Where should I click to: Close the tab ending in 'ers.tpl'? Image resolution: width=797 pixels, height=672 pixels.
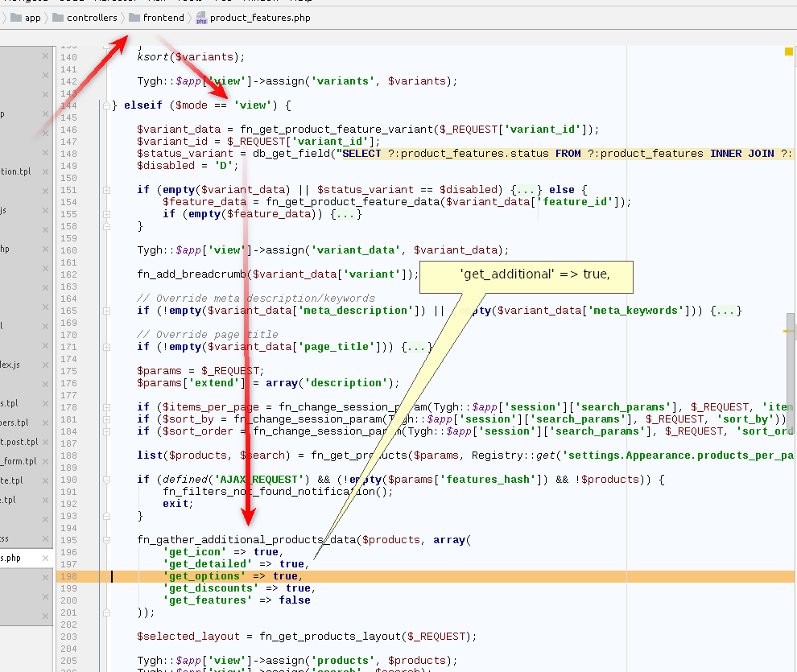(45, 423)
